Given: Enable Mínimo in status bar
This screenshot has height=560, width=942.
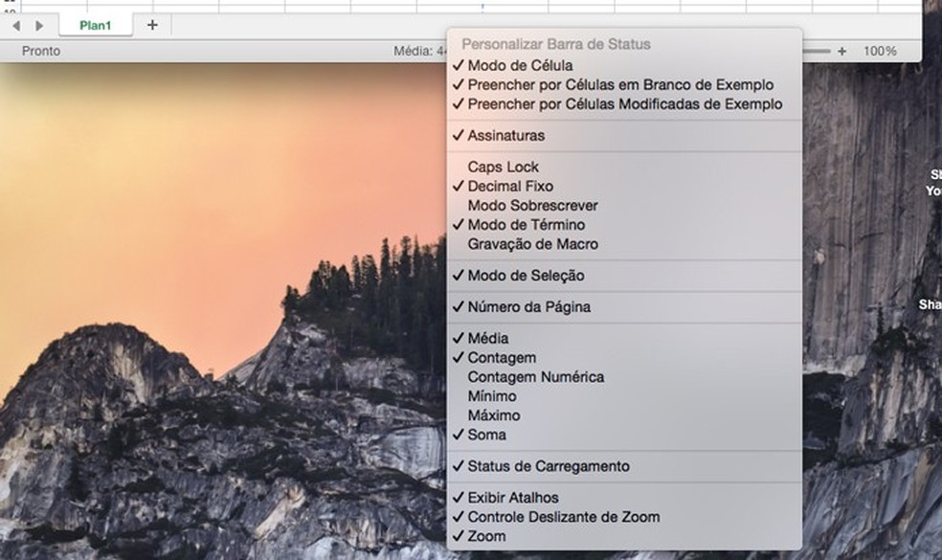Looking at the screenshot, I should (624, 396).
